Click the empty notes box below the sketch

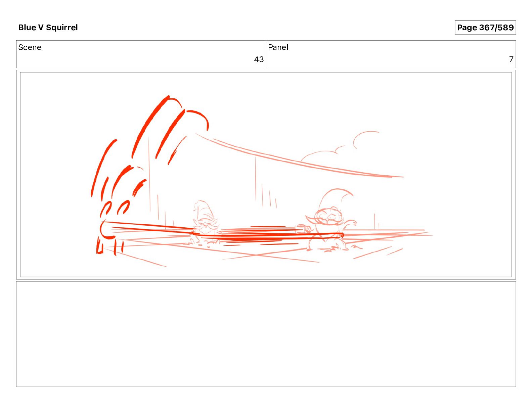[x=266, y=334]
